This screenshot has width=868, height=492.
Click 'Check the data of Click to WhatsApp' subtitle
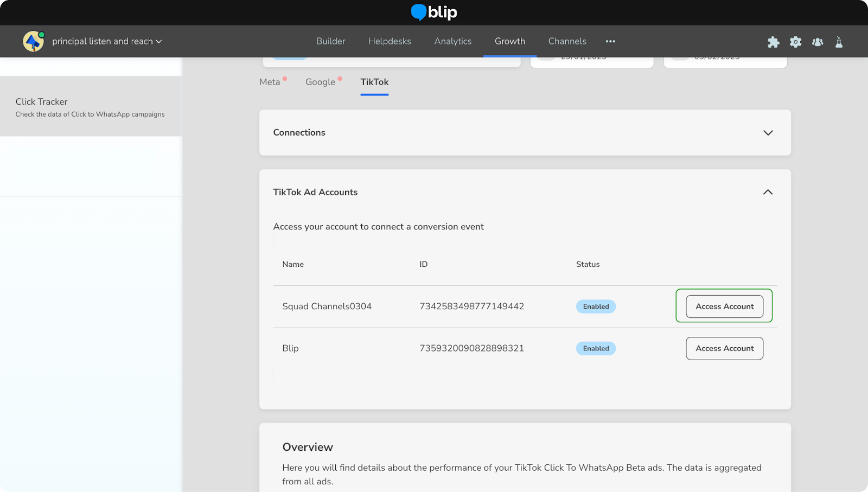point(90,114)
